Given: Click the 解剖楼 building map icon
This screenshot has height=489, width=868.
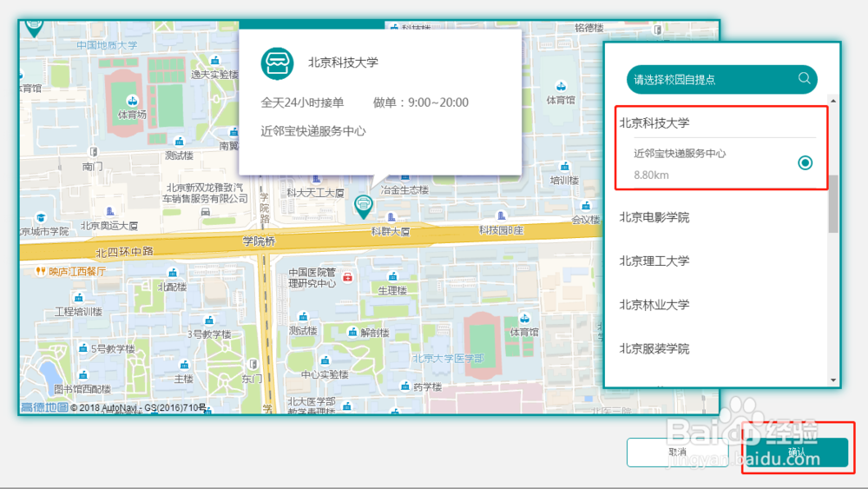Looking at the screenshot, I should point(352,332).
